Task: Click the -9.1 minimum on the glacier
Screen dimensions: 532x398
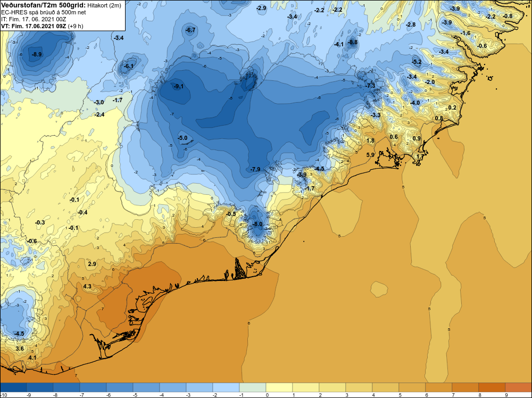Action: click(178, 87)
